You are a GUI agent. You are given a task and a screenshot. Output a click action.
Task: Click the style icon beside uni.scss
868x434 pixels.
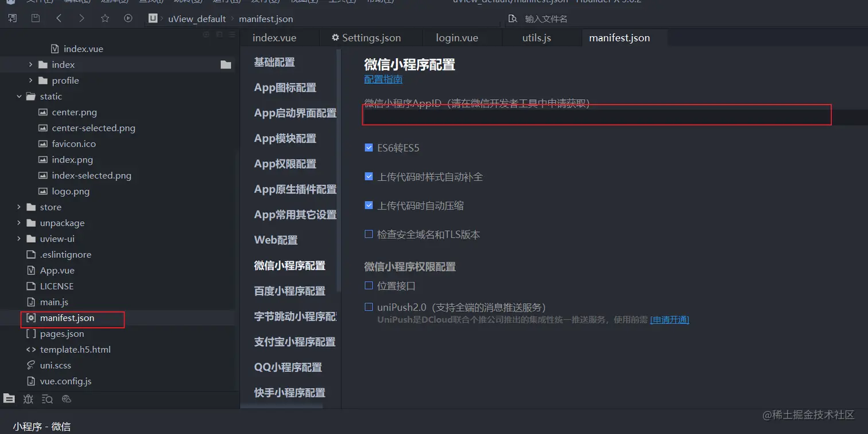[x=31, y=365]
